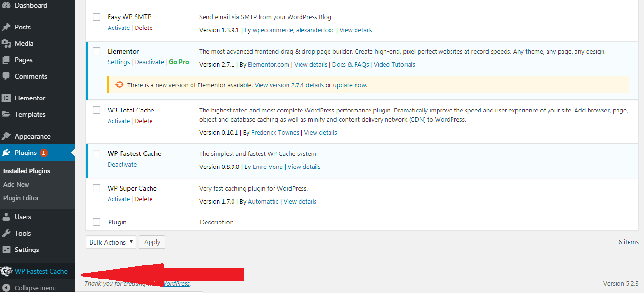View details for W3 Total Cache
This screenshot has height=293, width=644.
(321, 132)
